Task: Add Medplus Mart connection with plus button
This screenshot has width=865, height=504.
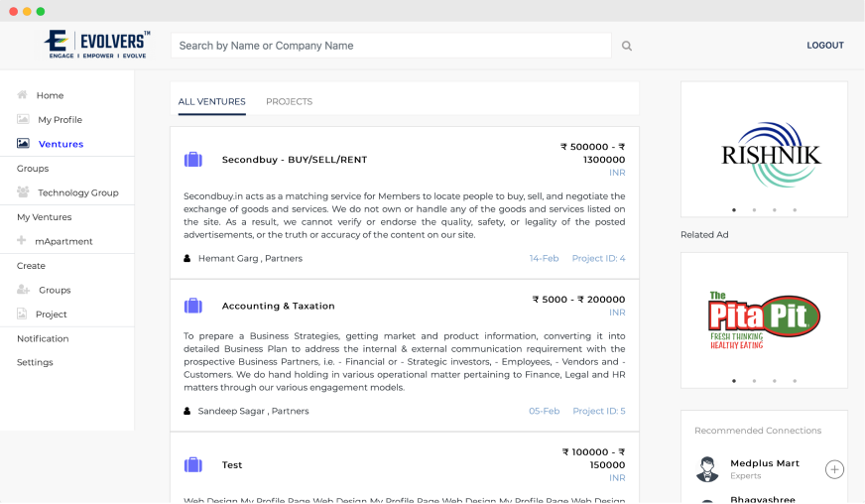Action: click(x=834, y=469)
